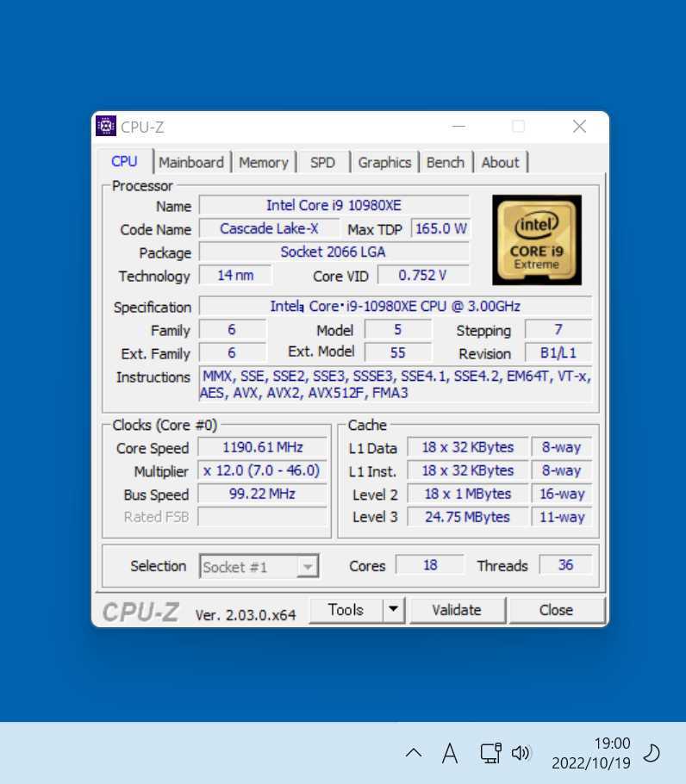686x784 pixels.
Task: Show hidden tray icons chevron
Action: click(x=414, y=752)
